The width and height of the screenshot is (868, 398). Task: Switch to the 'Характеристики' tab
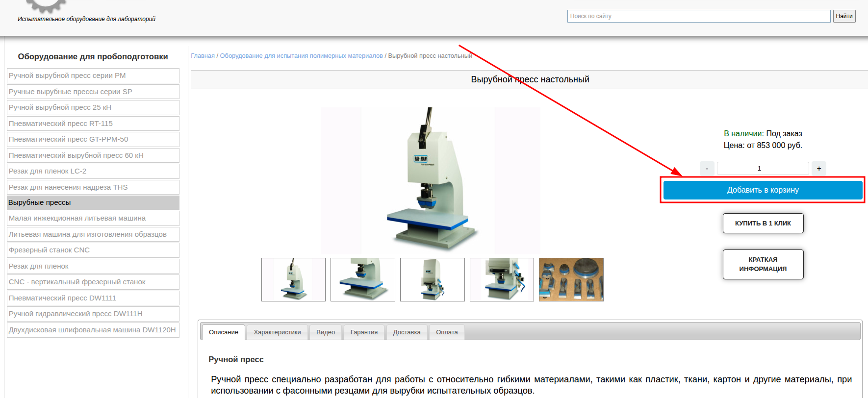[277, 332]
